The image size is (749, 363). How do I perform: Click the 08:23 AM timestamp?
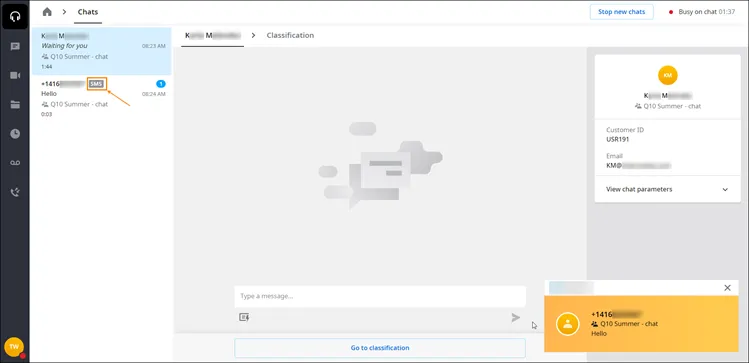(x=153, y=46)
